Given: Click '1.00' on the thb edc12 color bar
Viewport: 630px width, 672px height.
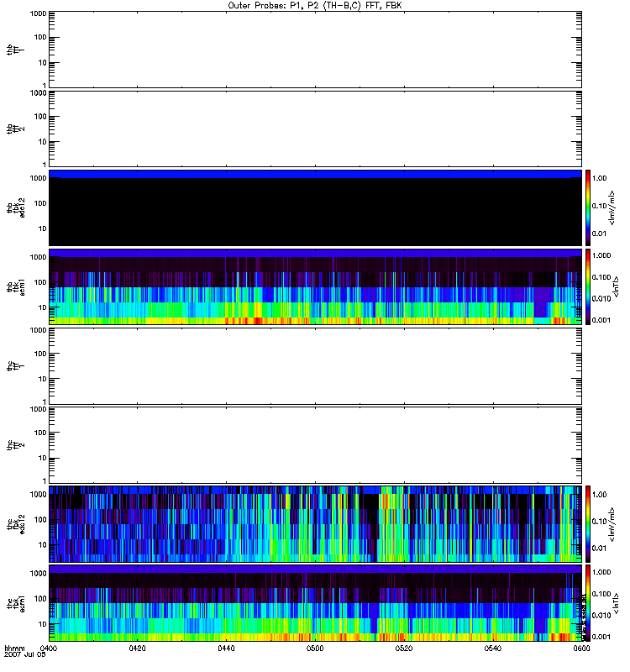Looking at the screenshot, I should [599, 178].
